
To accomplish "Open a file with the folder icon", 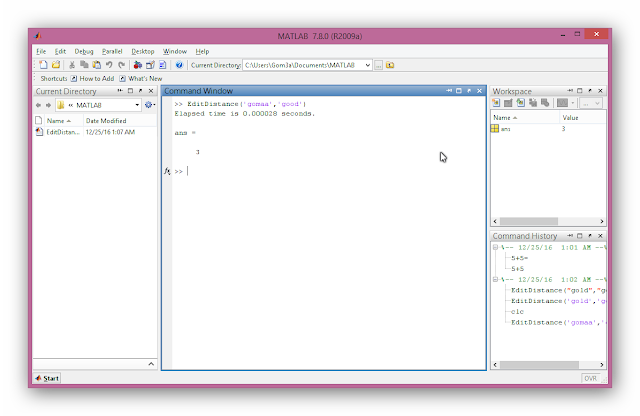I will pos(56,65).
